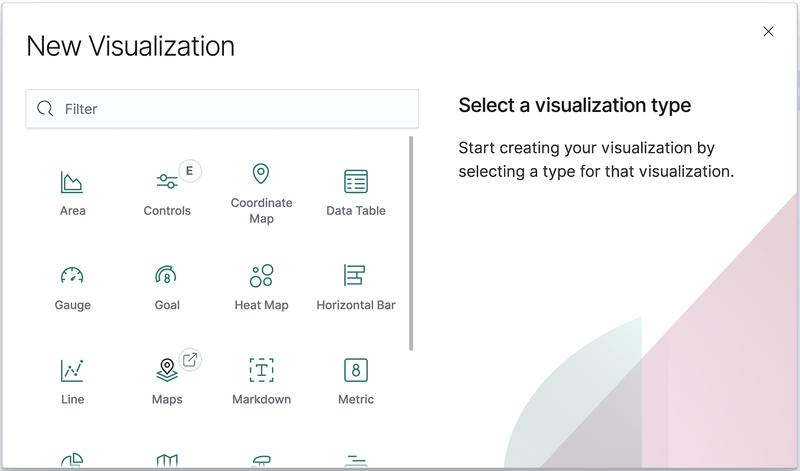Click the "Horizontal Bar" label text
This screenshot has height=471, width=800.
click(356, 305)
